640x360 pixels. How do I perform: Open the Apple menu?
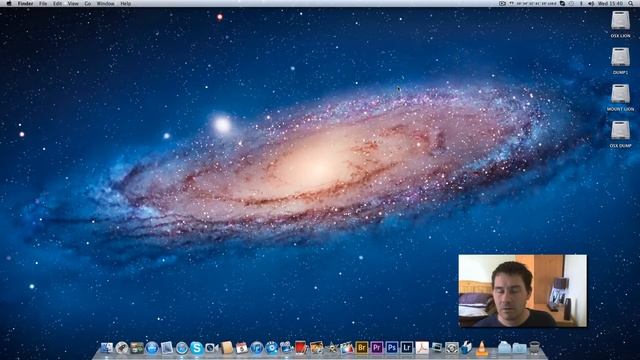(x=9, y=3)
